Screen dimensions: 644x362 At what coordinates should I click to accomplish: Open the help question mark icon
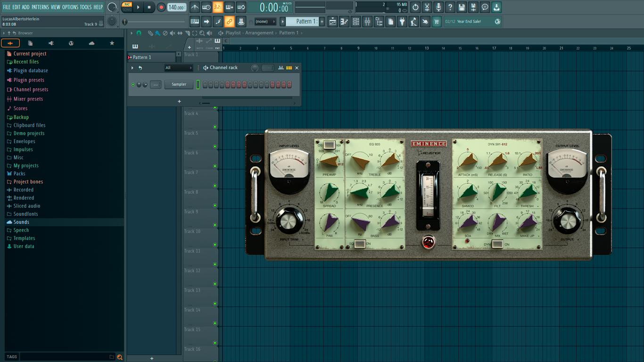pos(450,7)
